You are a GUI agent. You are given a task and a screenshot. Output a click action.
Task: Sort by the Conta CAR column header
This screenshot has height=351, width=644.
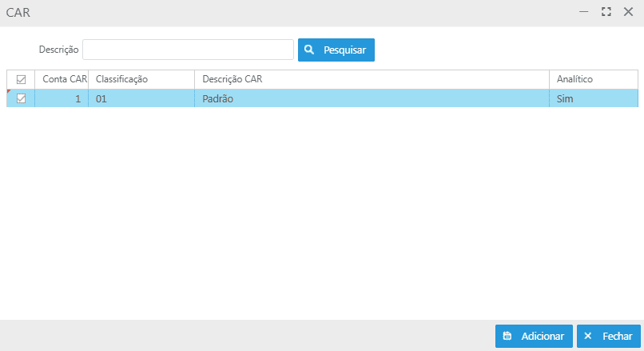(64, 79)
